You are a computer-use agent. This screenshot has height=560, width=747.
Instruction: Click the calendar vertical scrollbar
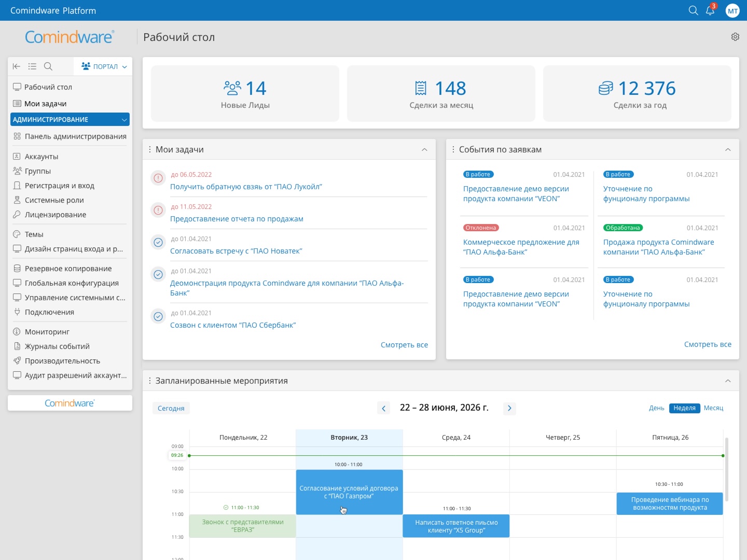pyautogui.click(x=727, y=469)
